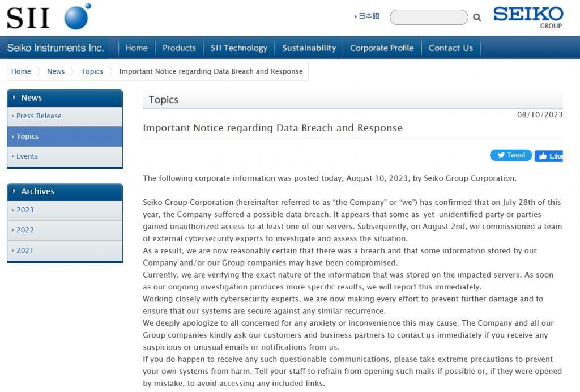580x392 pixels.
Task: Open the News sidebar header
Action: [x=65, y=98]
